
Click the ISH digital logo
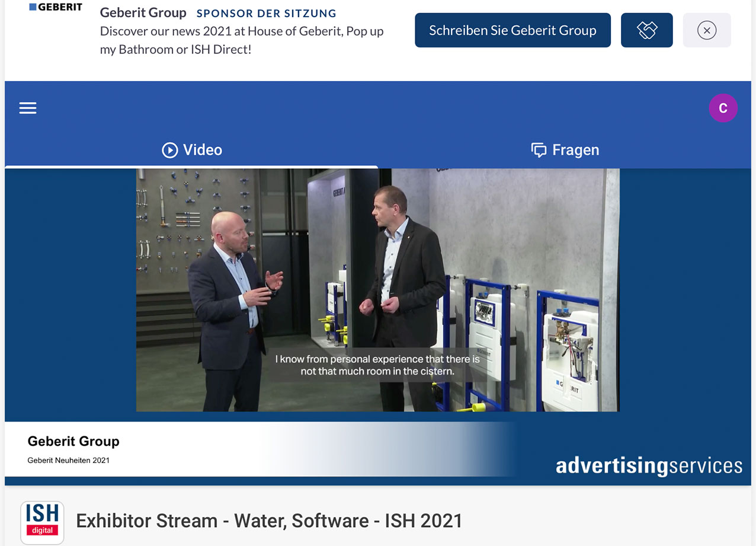click(x=42, y=522)
